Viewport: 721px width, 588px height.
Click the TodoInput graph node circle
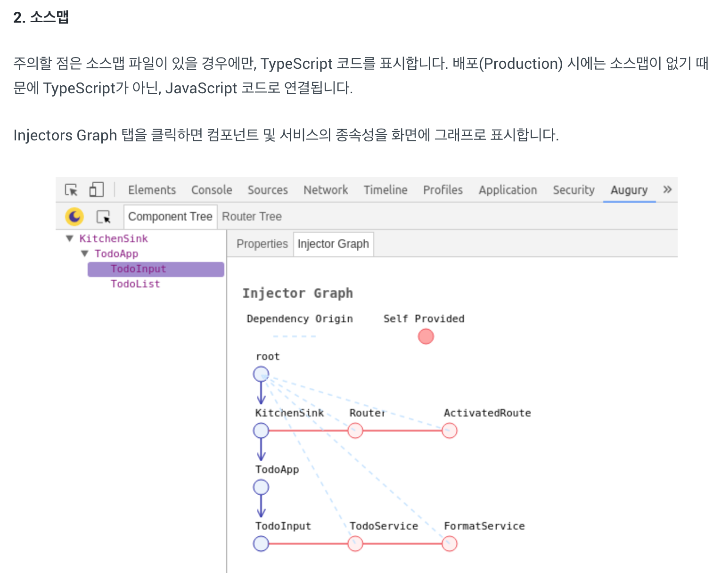pos(261,544)
